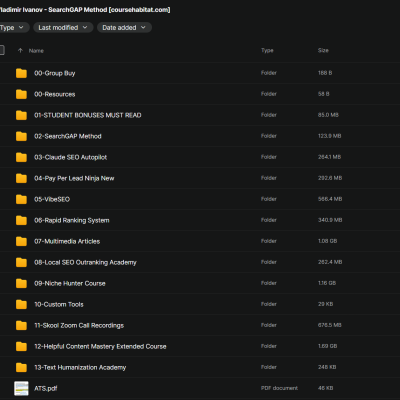Click the 340.9 MB size value
This screenshot has height=400, width=400.
pos(330,220)
